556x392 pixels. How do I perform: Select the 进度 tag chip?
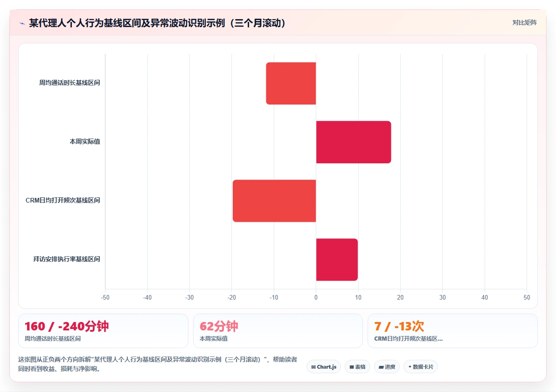tap(387, 367)
